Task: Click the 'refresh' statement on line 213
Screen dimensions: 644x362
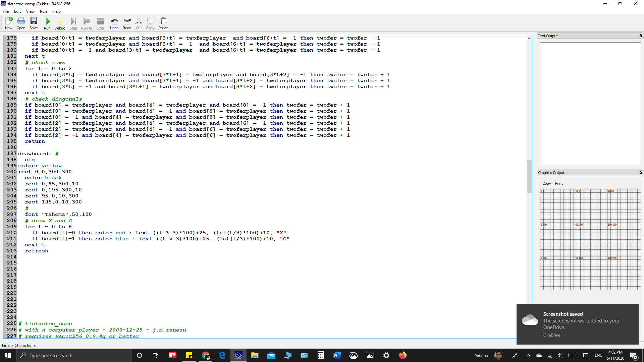Action: coord(37,251)
